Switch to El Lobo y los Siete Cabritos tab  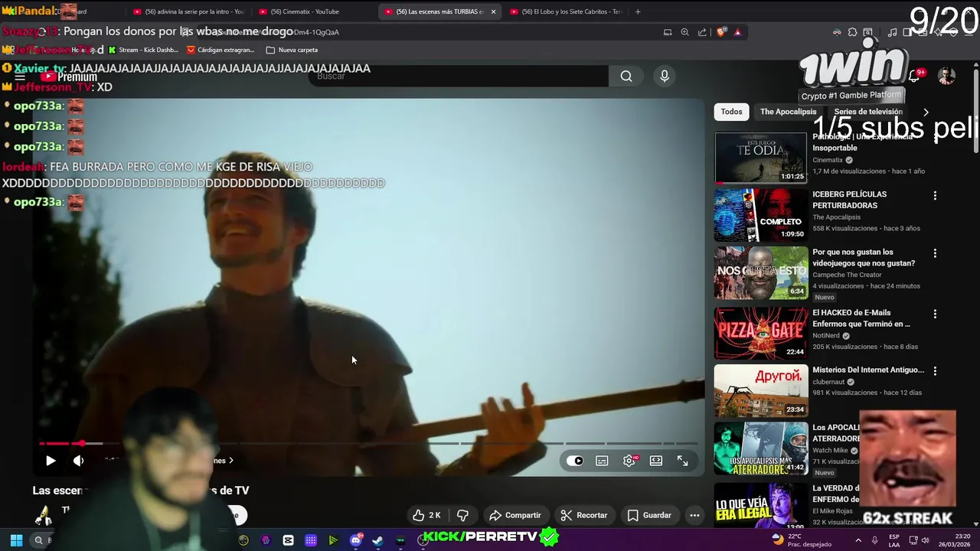tap(565, 11)
